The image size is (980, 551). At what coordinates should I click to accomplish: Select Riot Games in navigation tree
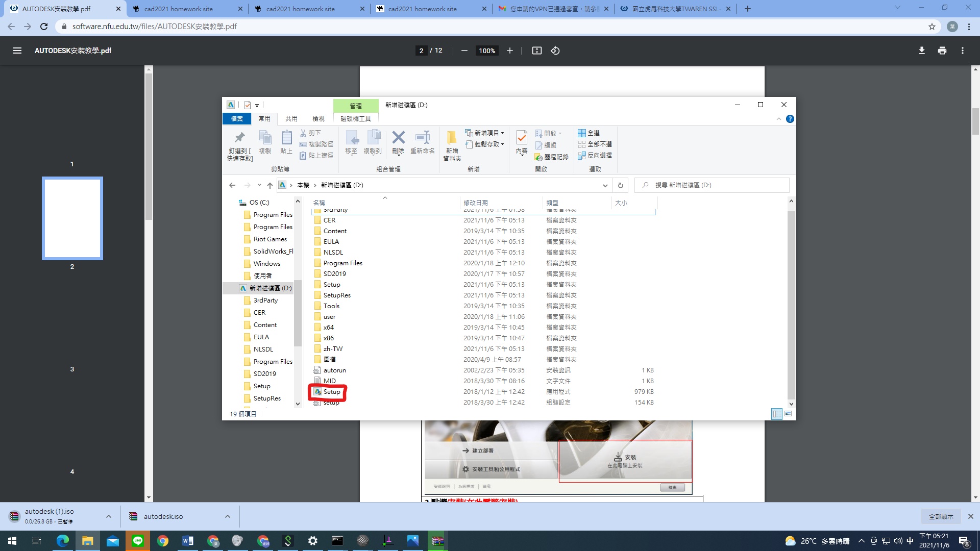point(270,239)
